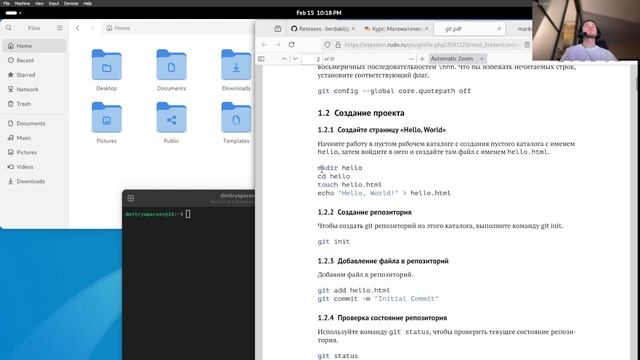This screenshot has width=640, height=360.
Task: Toggle the PDF viewer sidebar
Action: 261,59
